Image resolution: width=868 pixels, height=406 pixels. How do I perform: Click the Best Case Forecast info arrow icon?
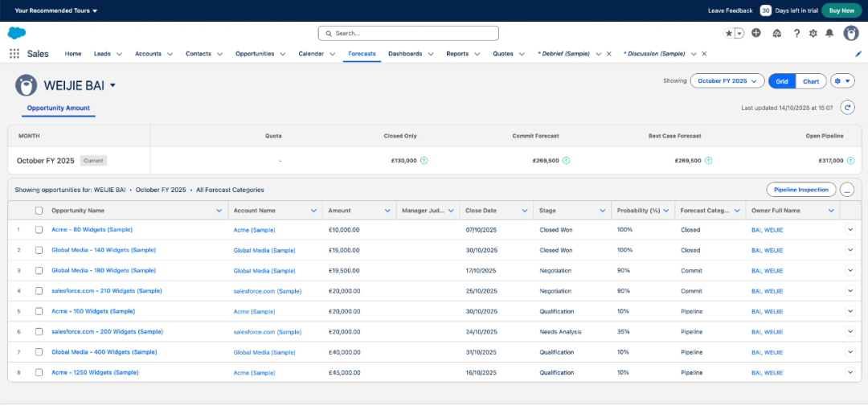(x=709, y=161)
